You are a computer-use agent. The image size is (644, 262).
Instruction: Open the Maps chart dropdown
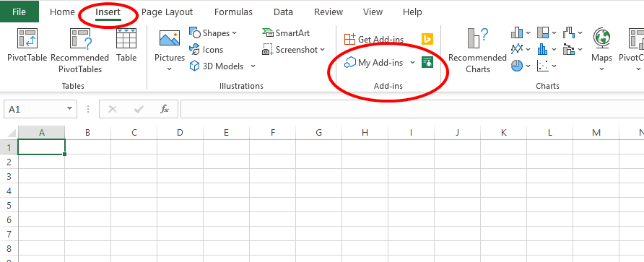601,51
